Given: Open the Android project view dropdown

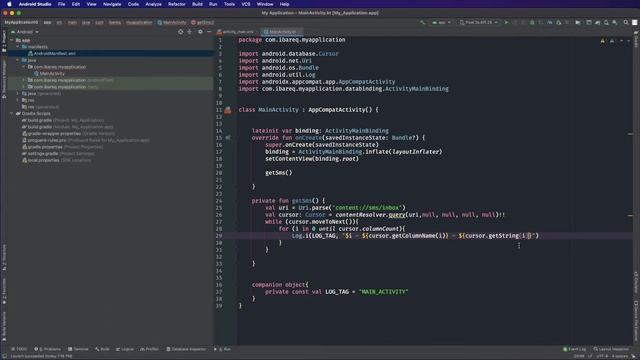Looking at the screenshot, I should tap(25, 32).
